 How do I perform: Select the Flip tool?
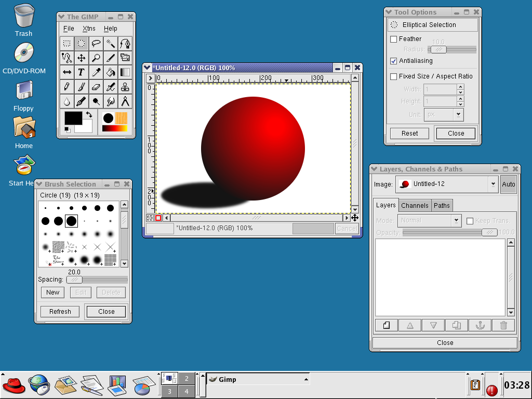coord(67,72)
